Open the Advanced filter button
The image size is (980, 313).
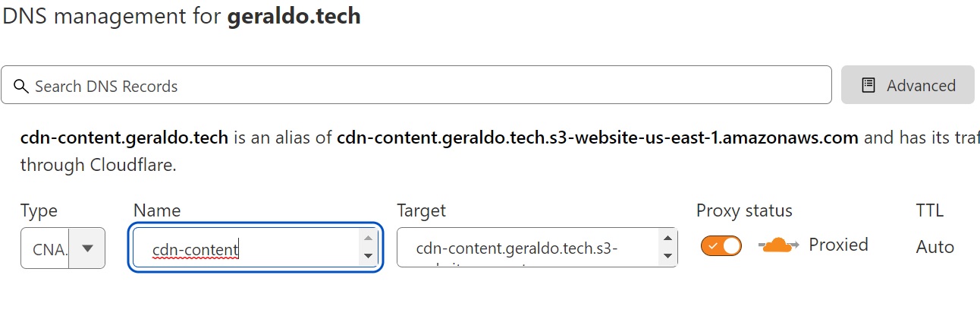tap(907, 85)
